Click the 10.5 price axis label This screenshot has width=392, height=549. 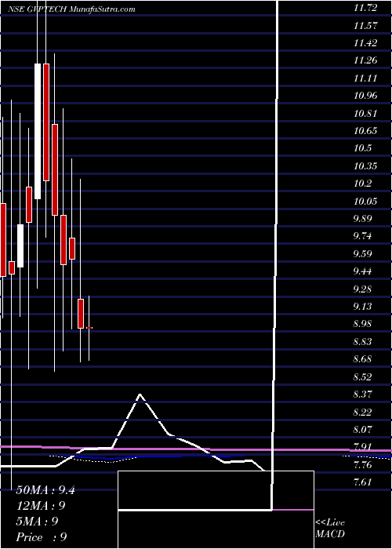point(362,148)
